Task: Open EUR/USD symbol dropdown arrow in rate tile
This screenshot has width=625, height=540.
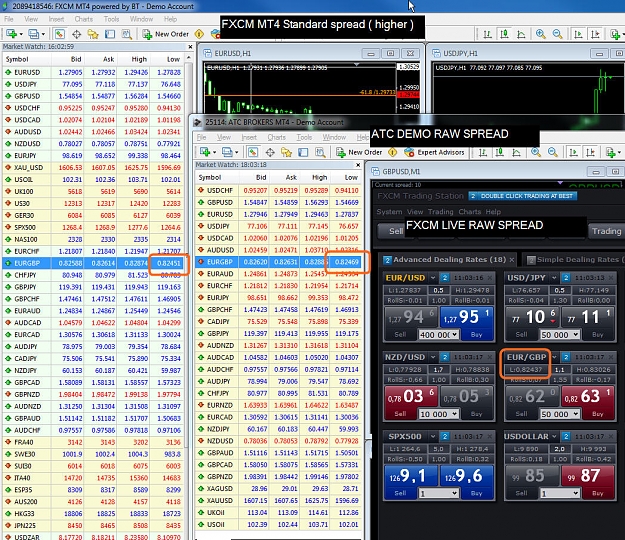Action: pyautogui.click(x=433, y=277)
